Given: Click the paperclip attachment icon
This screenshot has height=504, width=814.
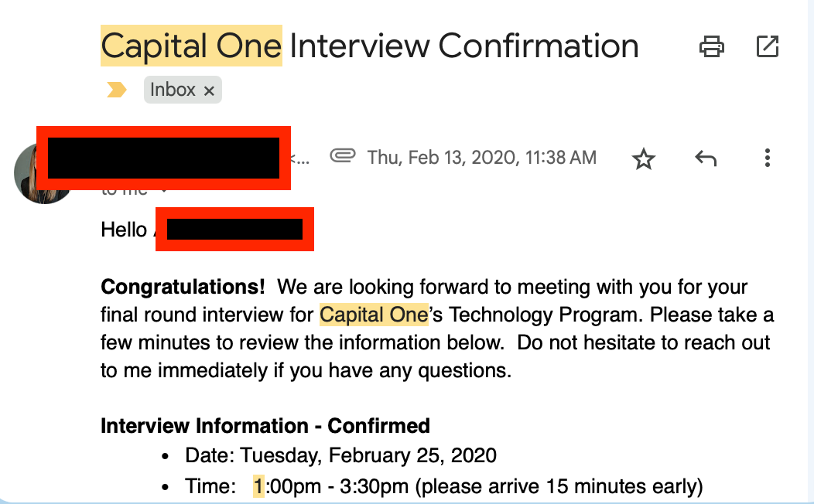Looking at the screenshot, I should pos(342,157).
